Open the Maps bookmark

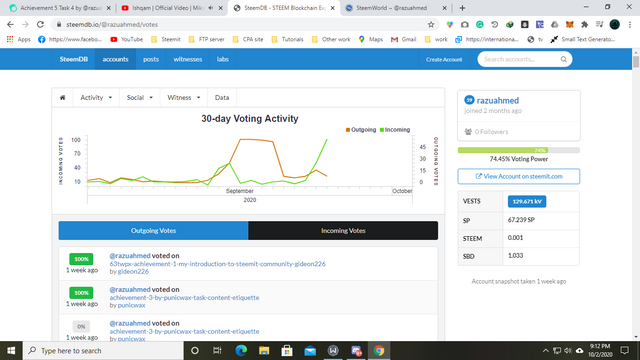tap(371, 39)
